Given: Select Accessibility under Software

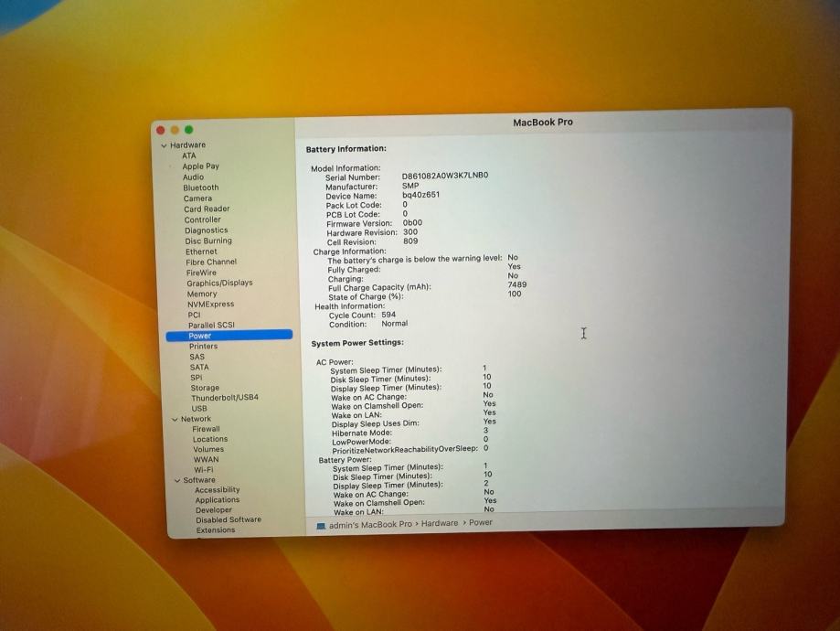Looking at the screenshot, I should click(x=218, y=490).
